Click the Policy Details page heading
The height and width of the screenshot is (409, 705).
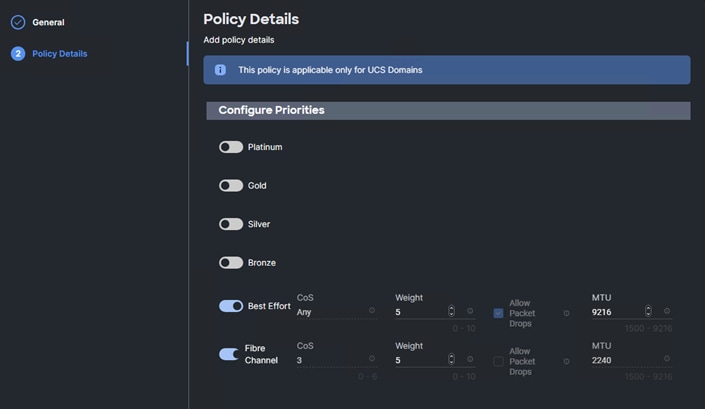(251, 19)
